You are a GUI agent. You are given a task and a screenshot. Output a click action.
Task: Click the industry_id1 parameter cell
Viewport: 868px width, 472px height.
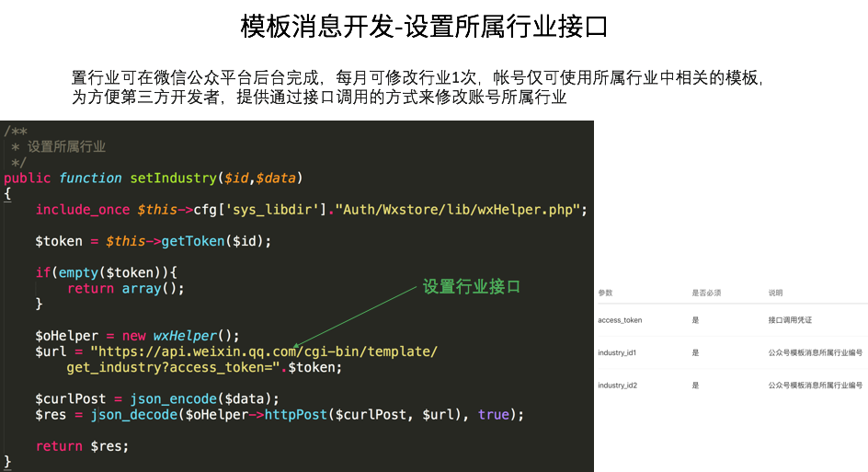(x=617, y=353)
